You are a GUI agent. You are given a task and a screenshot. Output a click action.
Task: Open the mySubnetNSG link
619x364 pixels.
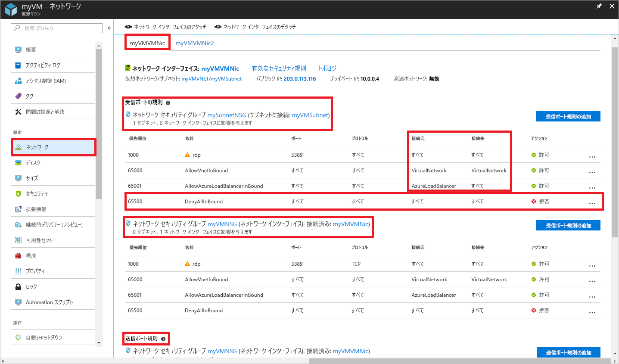tap(227, 115)
